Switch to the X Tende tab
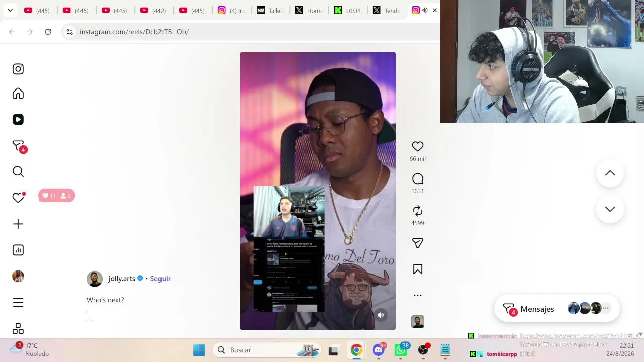This screenshot has width=644, height=362. click(x=386, y=10)
